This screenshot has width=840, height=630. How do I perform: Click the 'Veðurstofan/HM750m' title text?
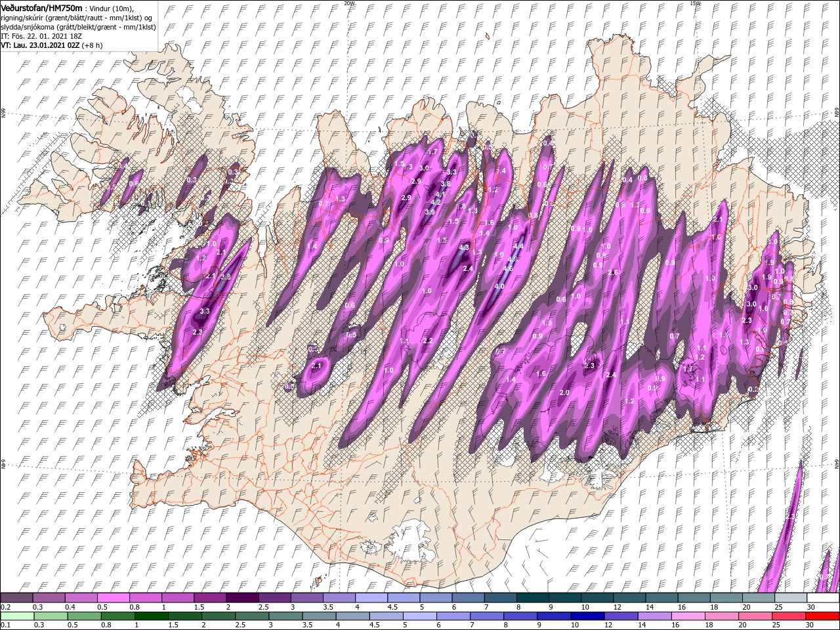pyautogui.click(x=41, y=7)
